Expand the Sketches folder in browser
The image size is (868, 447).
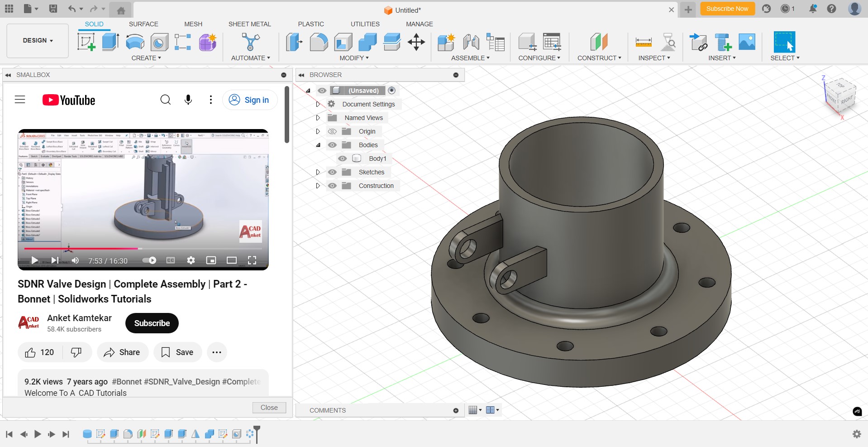point(318,172)
